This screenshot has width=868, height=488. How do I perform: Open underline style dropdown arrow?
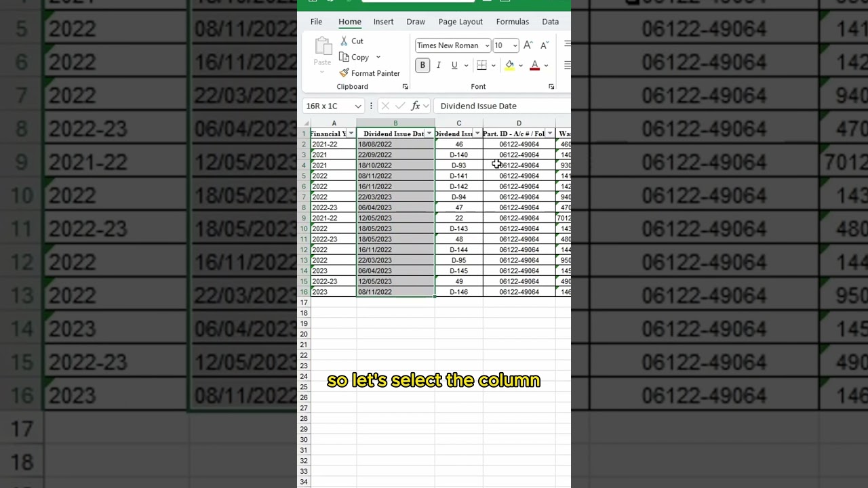coord(466,66)
